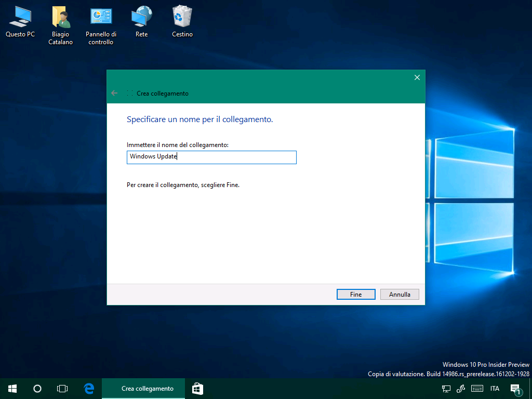Image resolution: width=532 pixels, height=399 pixels.
Task: Open the Windows Start menu
Action: [12, 389]
